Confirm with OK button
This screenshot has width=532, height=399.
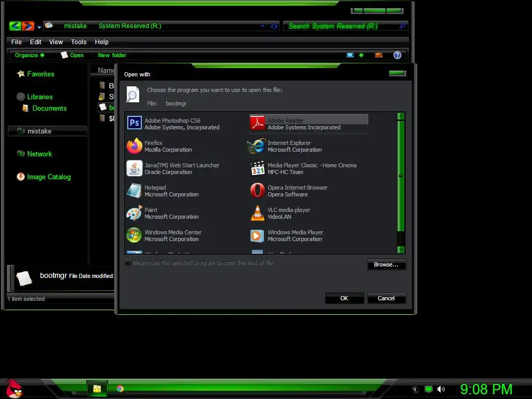click(x=344, y=298)
